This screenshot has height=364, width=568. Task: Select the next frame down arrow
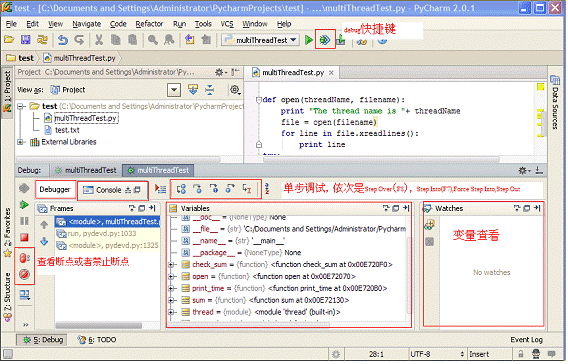click(44, 242)
